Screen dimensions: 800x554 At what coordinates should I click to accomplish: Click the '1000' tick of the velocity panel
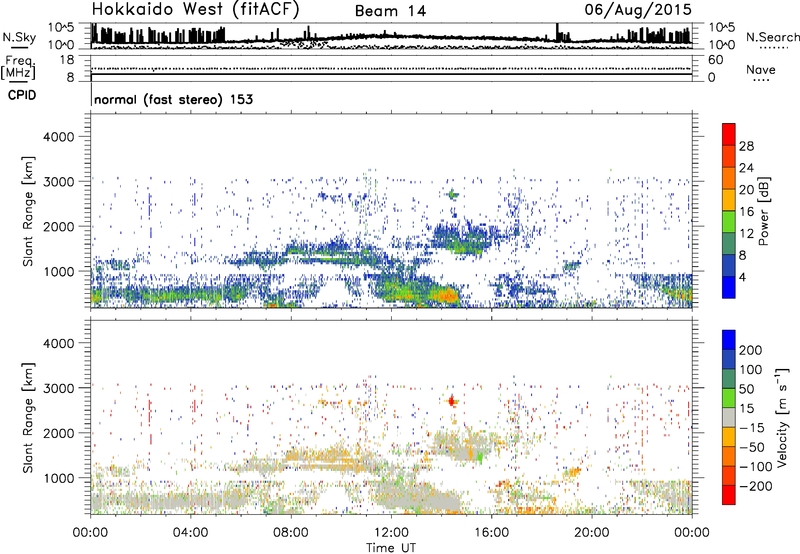pos(59,478)
